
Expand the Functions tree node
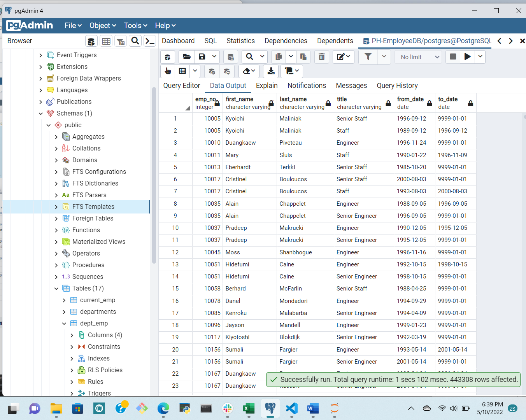click(56, 230)
